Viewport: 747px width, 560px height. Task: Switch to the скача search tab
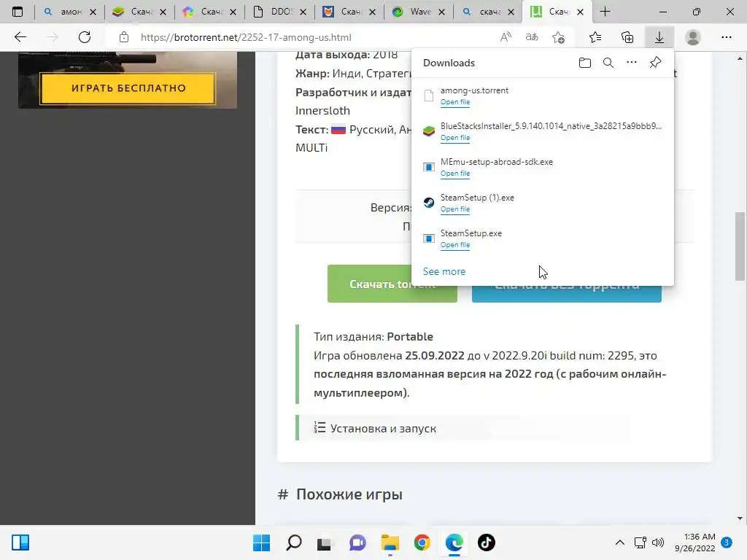click(x=489, y=12)
